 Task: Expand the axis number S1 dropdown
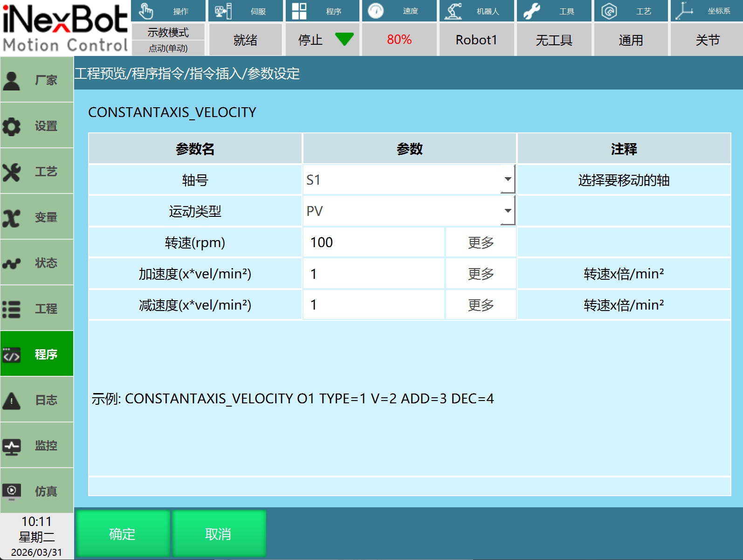508,180
